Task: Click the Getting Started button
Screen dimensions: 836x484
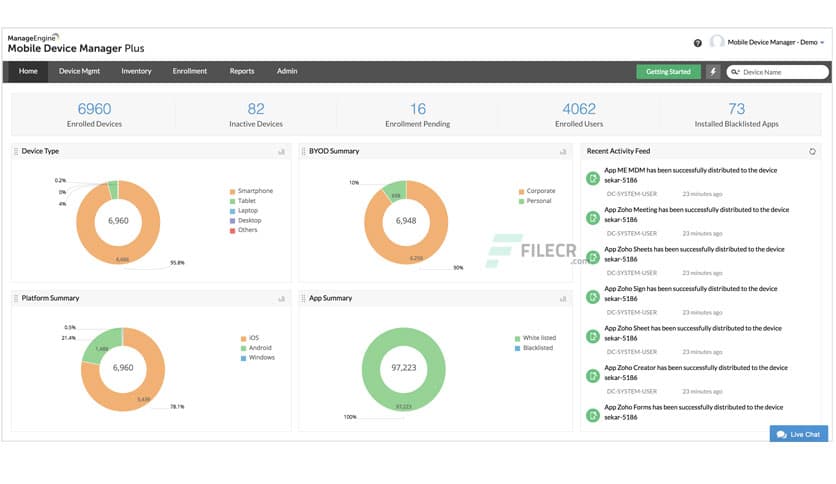Action: tap(668, 71)
